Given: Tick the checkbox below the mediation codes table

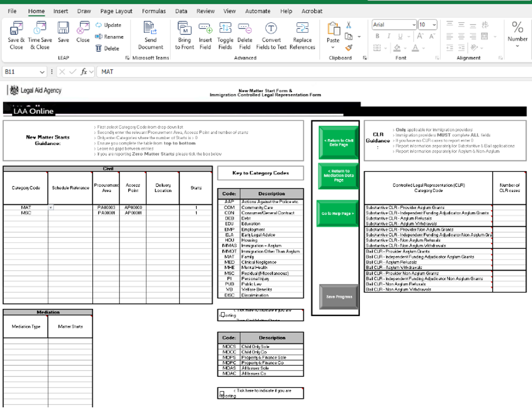Looking at the screenshot, I should [x=222, y=394].
